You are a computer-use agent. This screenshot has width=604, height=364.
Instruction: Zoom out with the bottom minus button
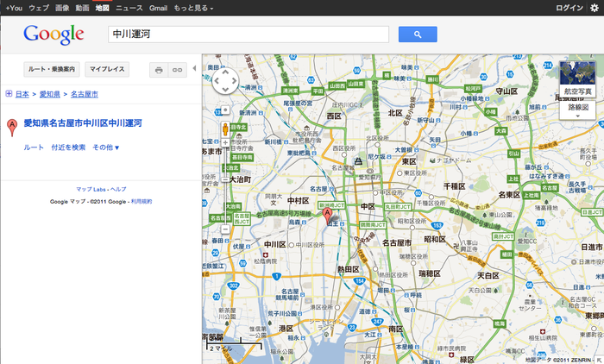pos(225,229)
